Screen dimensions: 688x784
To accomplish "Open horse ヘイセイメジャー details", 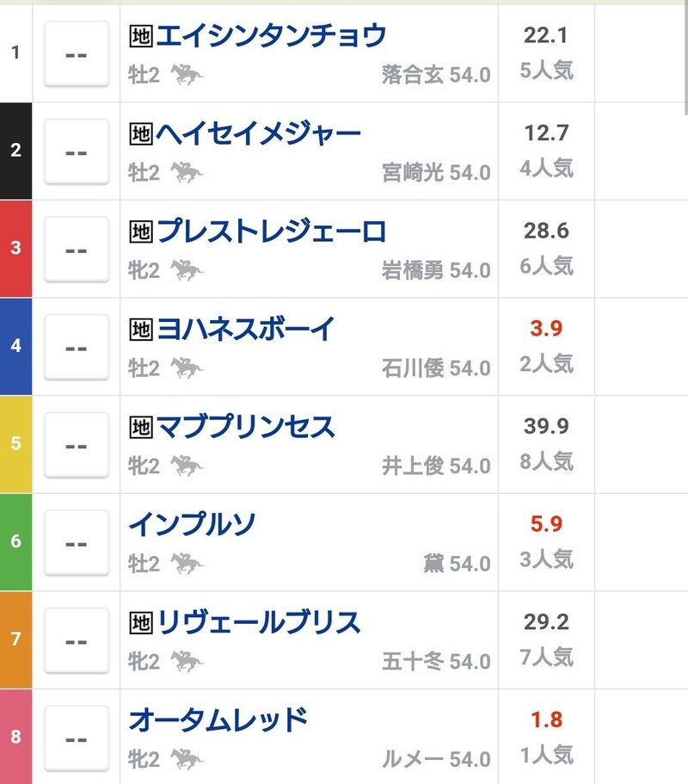I will pos(258,133).
